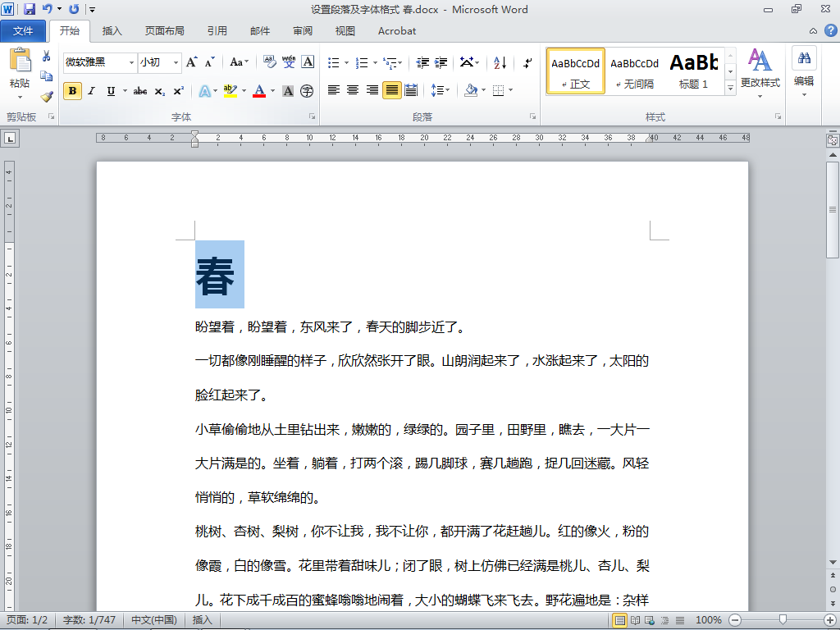Click the Increase Indent icon
The width and height of the screenshot is (840, 630).
click(x=441, y=62)
